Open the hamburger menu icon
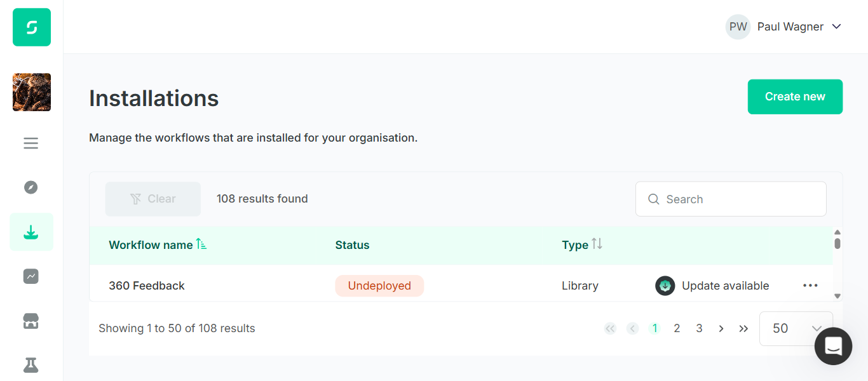The width and height of the screenshot is (868, 381). coord(31,144)
